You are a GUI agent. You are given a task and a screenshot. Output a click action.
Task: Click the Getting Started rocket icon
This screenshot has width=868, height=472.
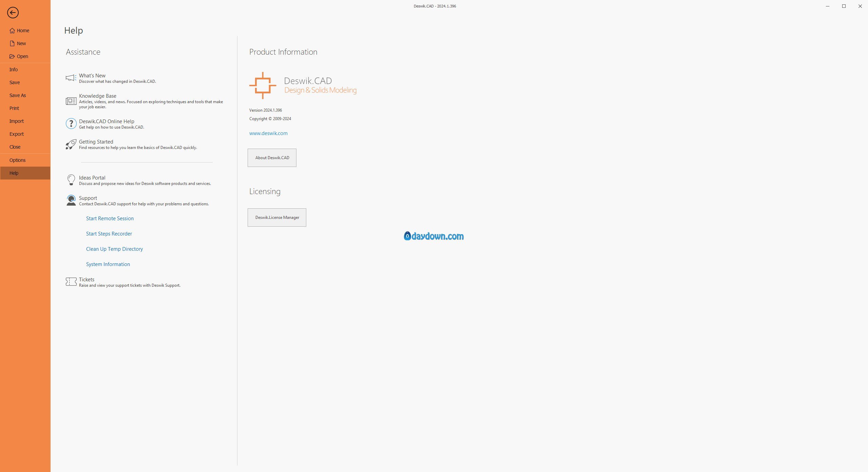pos(71,144)
